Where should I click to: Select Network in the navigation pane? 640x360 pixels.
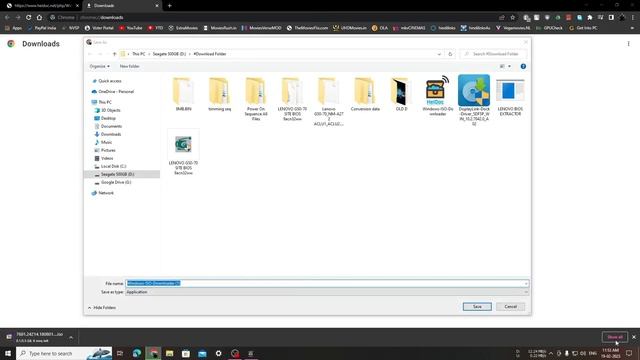[x=106, y=193]
